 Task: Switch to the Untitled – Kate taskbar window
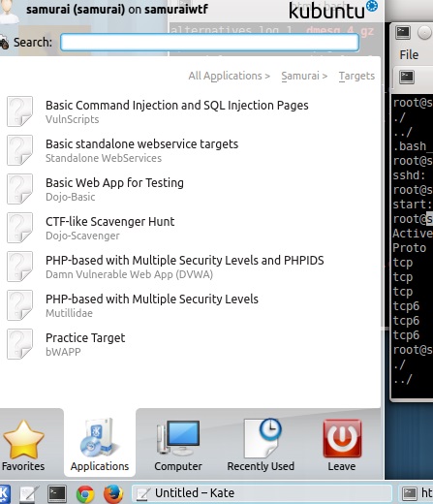tap(262, 493)
